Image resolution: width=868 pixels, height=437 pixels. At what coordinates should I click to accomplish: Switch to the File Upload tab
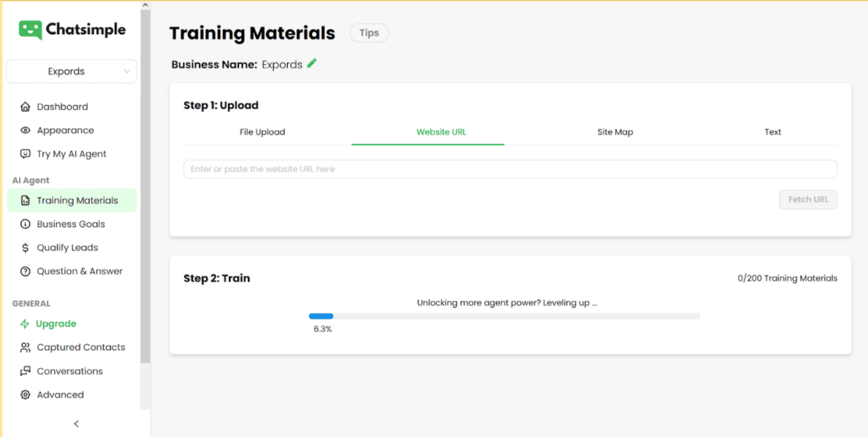click(x=262, y=132)
